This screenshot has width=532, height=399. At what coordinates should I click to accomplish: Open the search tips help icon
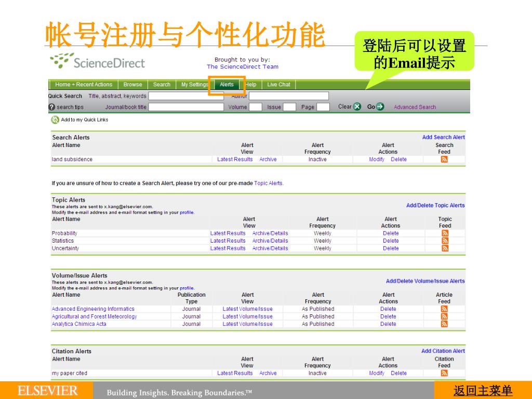[52, 107]
